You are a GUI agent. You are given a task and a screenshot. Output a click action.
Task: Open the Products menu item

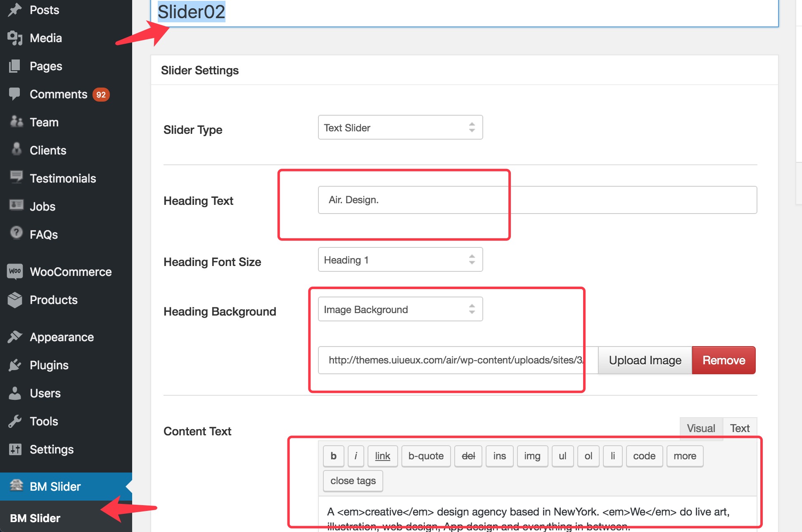(53, 300)
